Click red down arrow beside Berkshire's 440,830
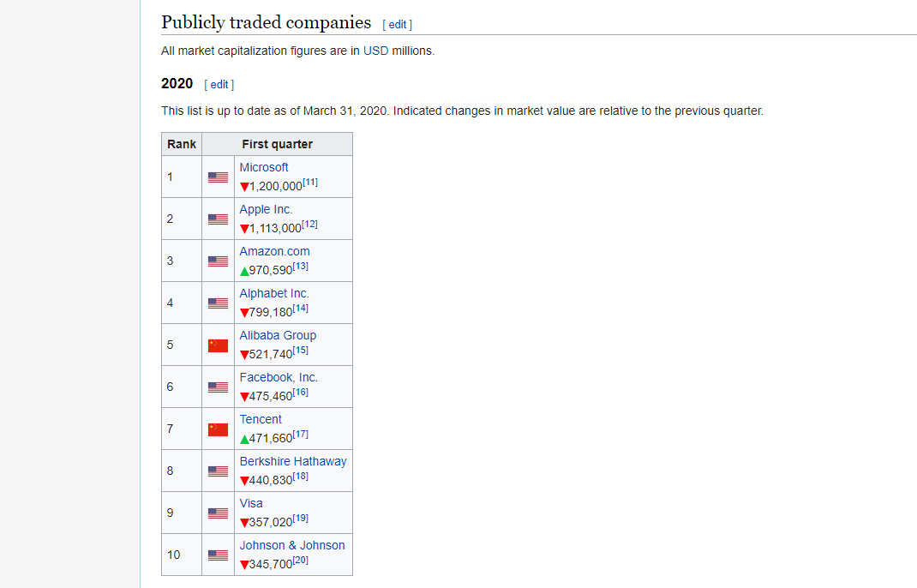Screen dimensions: 917x588 tap(244, 481)
